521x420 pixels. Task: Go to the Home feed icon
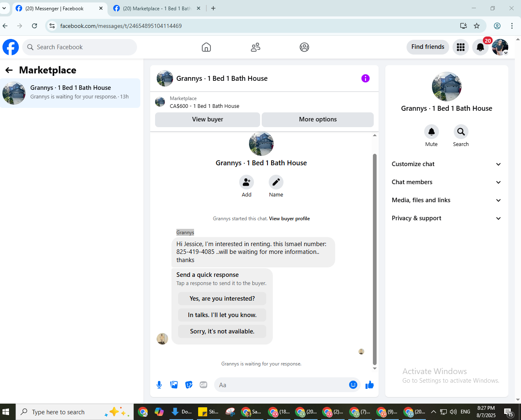[206, 47]
